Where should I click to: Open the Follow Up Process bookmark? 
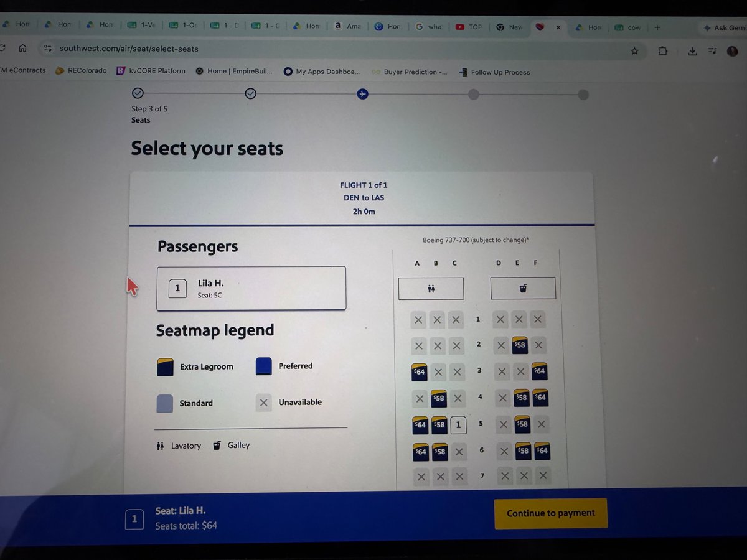[494, 72]
